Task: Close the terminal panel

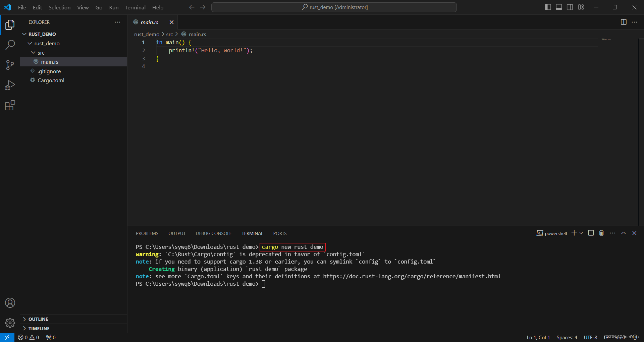Action: pyautogui.click(x=634, y=233)
